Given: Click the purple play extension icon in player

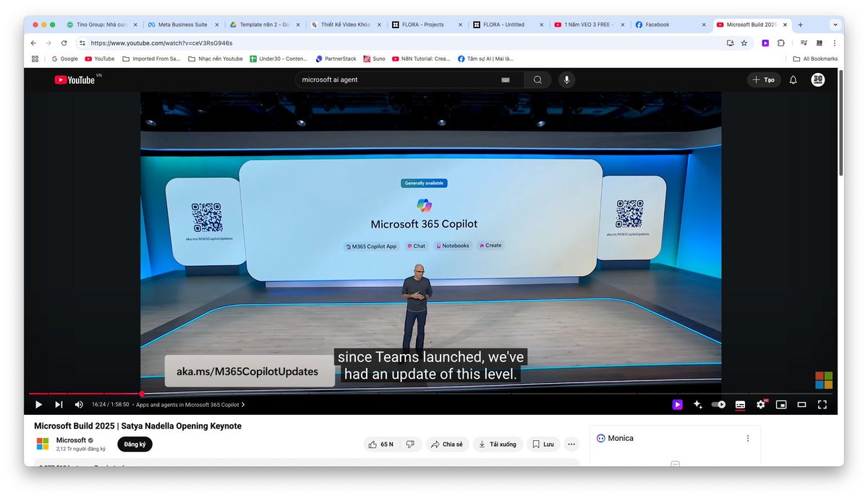Looking at the screenshot, I should coord(677,405).
